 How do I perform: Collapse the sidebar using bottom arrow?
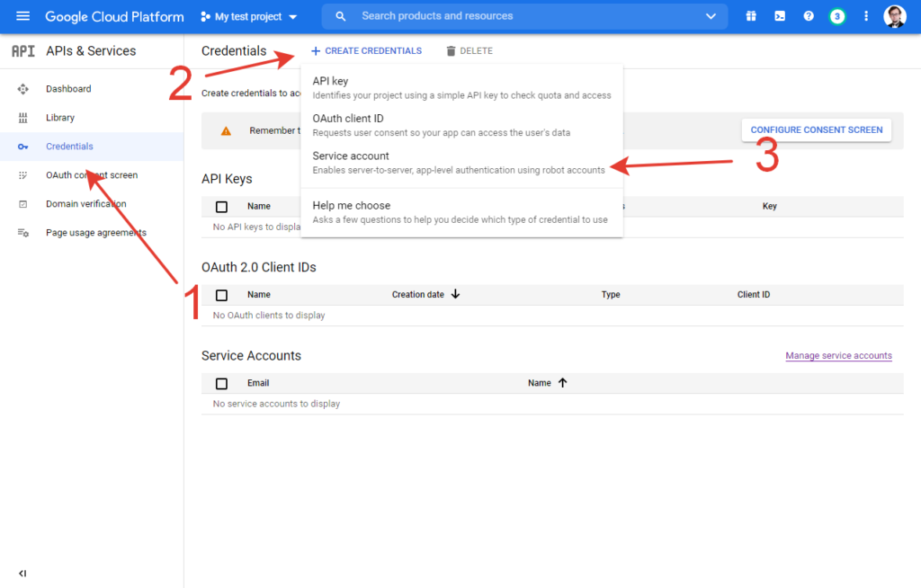click(22, 573)
